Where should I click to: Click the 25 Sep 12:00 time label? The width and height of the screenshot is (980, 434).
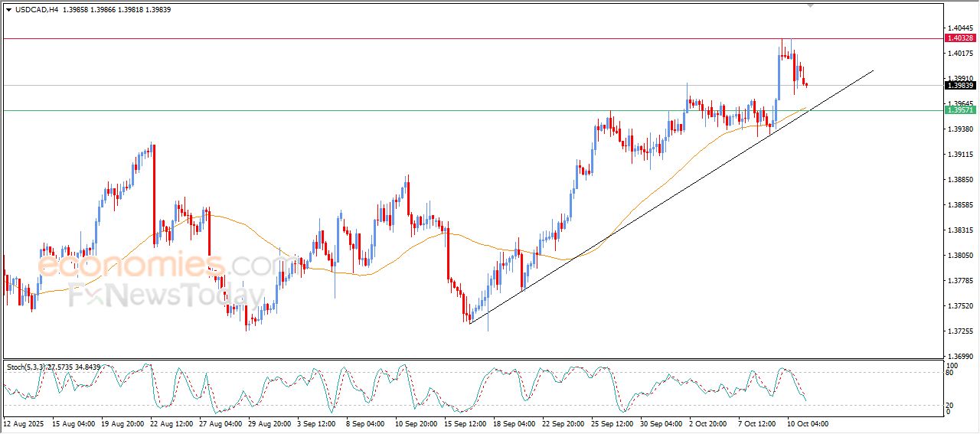point(610,423)
